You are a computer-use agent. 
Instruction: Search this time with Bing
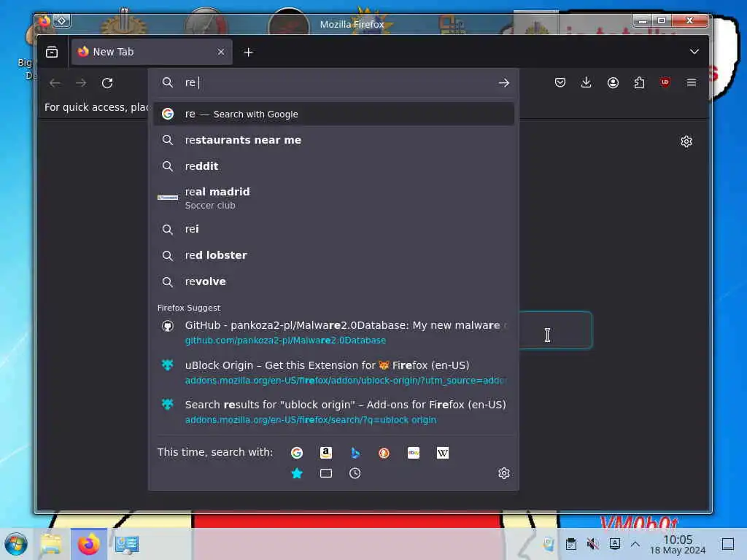pos(355,452)
